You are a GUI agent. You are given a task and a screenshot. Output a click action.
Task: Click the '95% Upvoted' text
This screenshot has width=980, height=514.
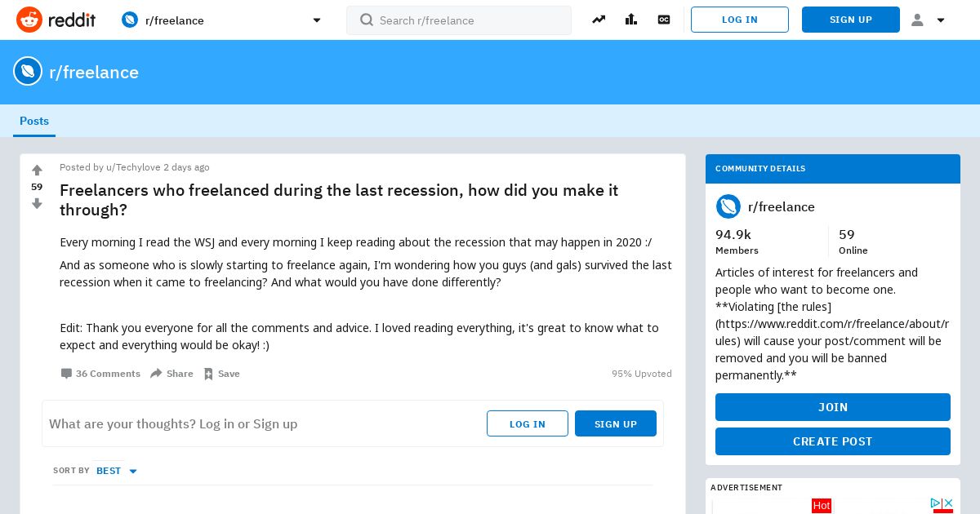(x=642, y=374)
